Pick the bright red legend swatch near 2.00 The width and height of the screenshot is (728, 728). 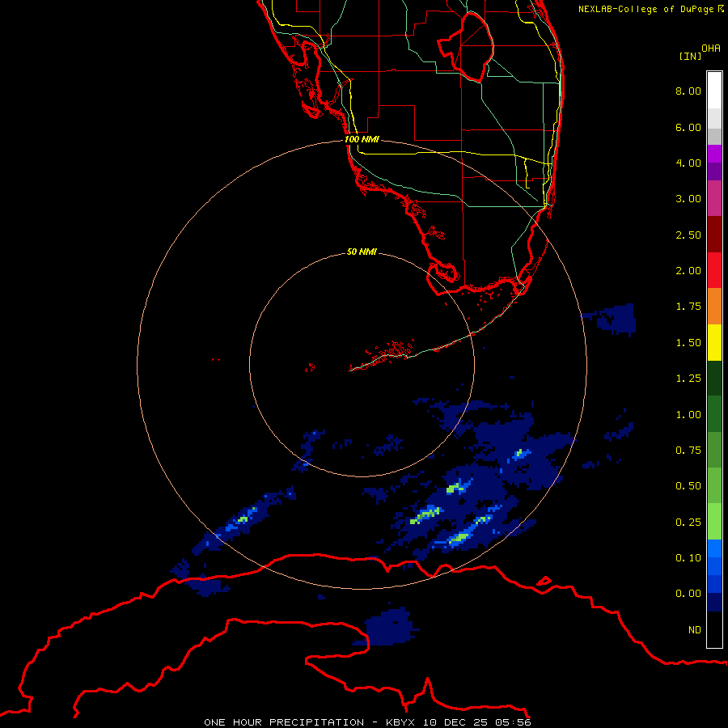(x=714, y=270)
